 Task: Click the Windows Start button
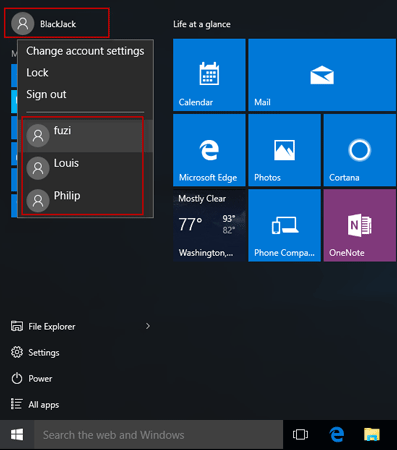[17, 435]
